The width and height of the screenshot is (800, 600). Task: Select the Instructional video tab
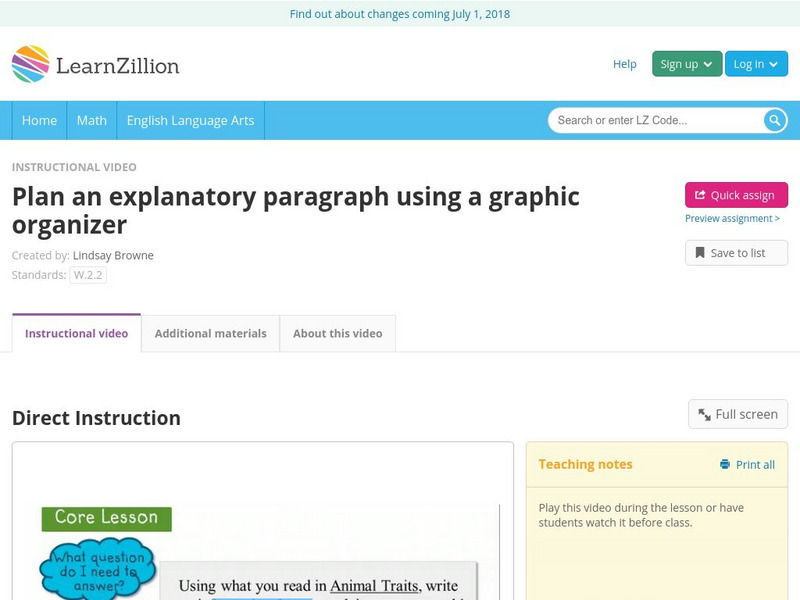pos(76,333)
